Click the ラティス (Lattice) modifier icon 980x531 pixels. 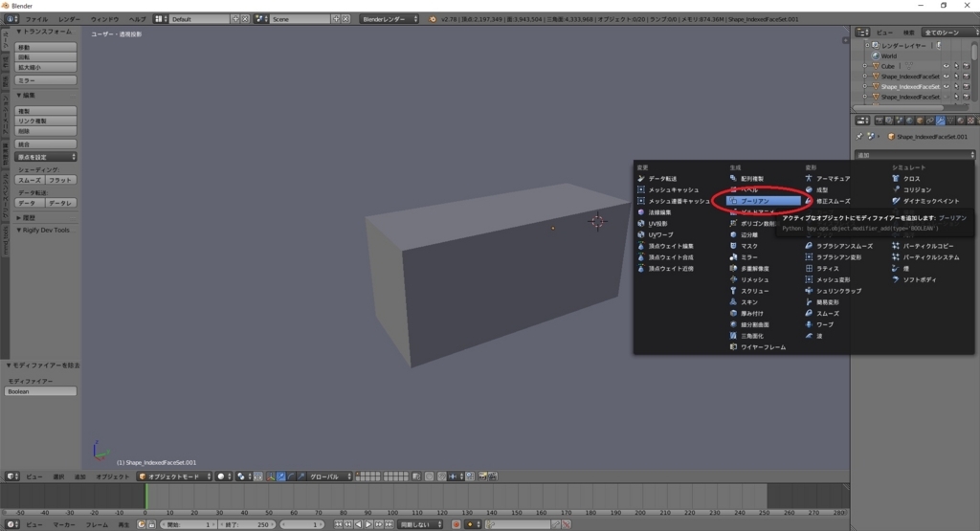pos(809,269)
